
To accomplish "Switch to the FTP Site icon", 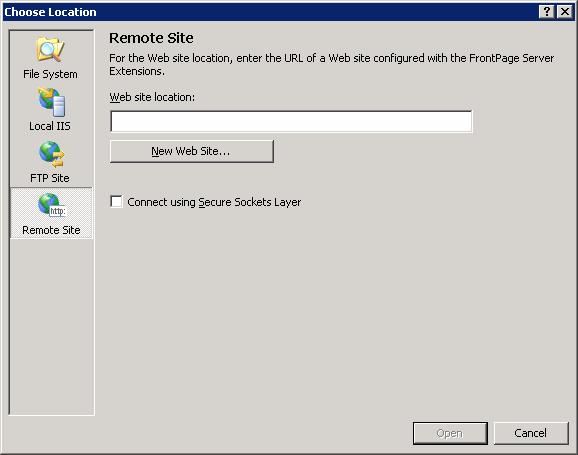I will click(52, 154).
